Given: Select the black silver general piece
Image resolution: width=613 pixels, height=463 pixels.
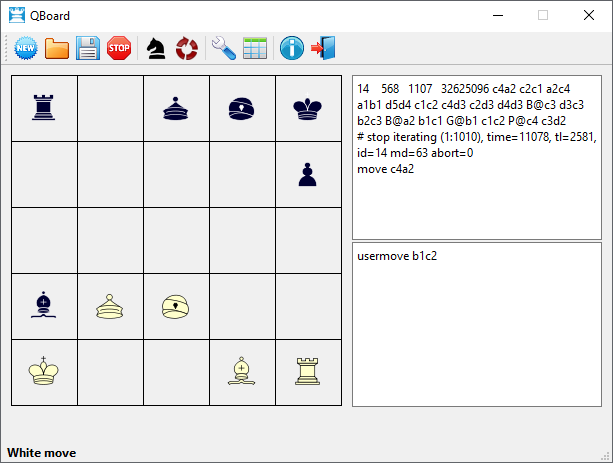Looking at the screenshot, I should [x=176, y=108].
